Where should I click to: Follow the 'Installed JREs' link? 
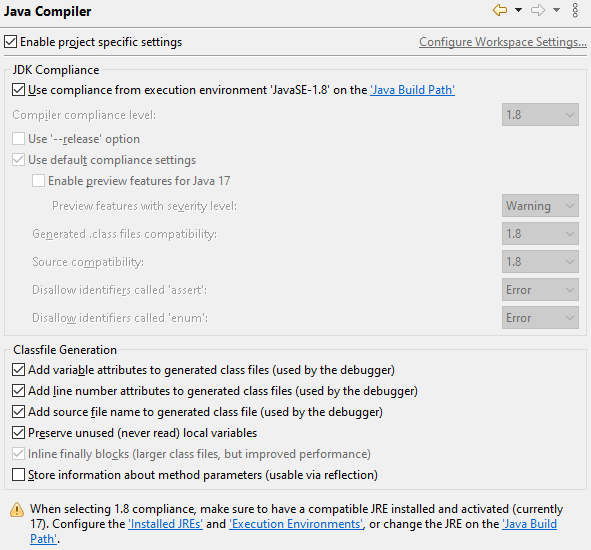click(165, 524)
